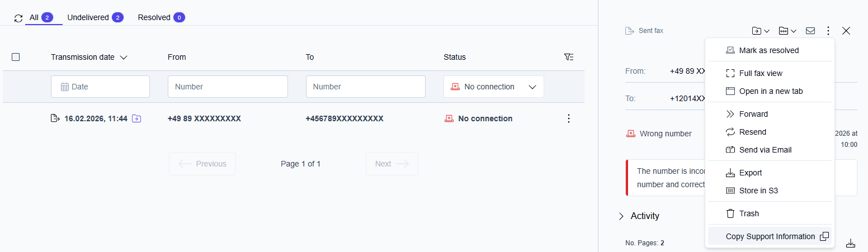Choose Store in S3
Viewport: 868px width, 252px height.
tap(770, 191)
